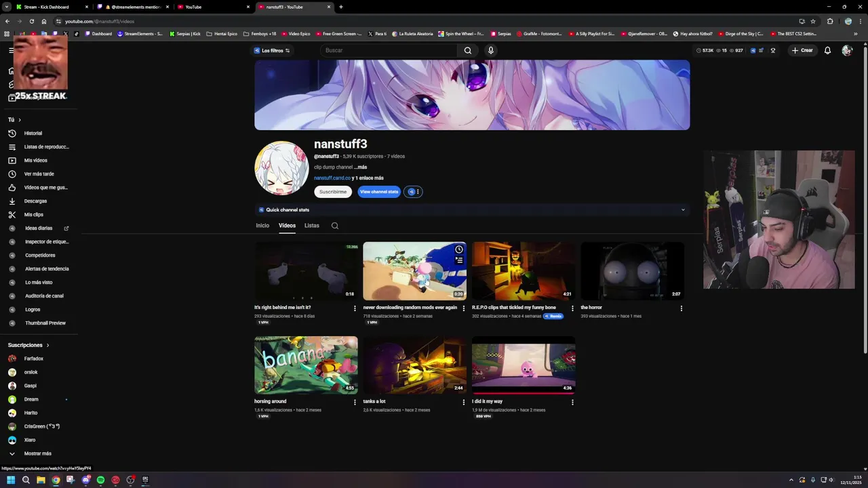Switch to the Listas channel tab
Screen dimensions: 868x488
312,226
